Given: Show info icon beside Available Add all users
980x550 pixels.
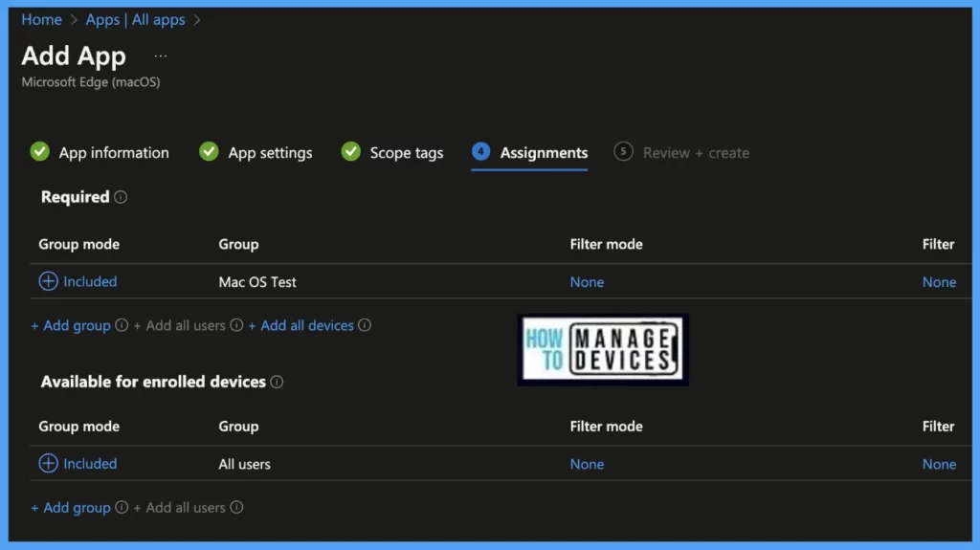Looking at the screenshot, I should 236,507.
